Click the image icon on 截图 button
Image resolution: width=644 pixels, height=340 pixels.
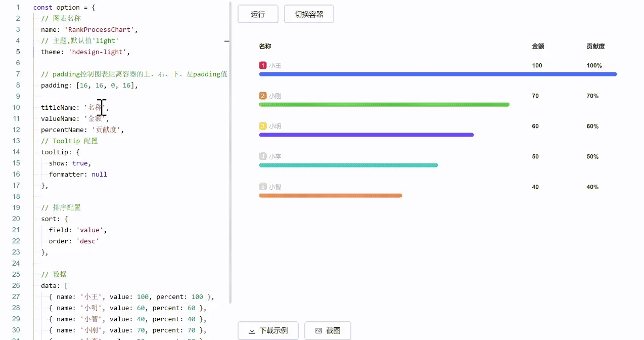(x=319, y=330)
